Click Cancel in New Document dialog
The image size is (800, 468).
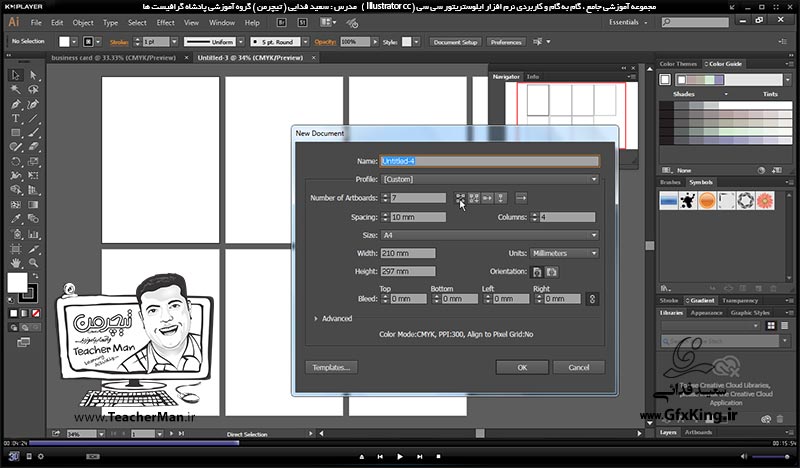coord(579,367)
